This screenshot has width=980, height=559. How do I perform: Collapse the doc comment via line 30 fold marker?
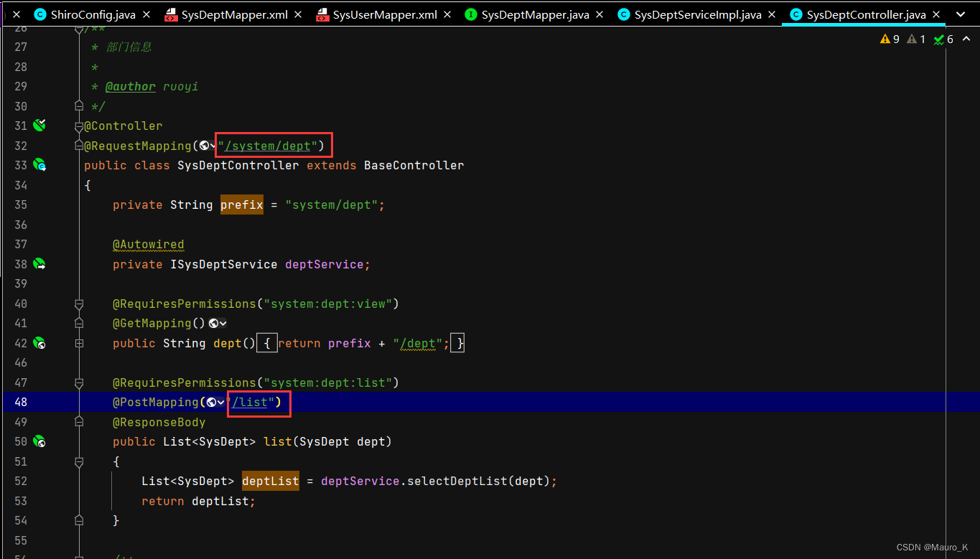[x=79, y=106]
